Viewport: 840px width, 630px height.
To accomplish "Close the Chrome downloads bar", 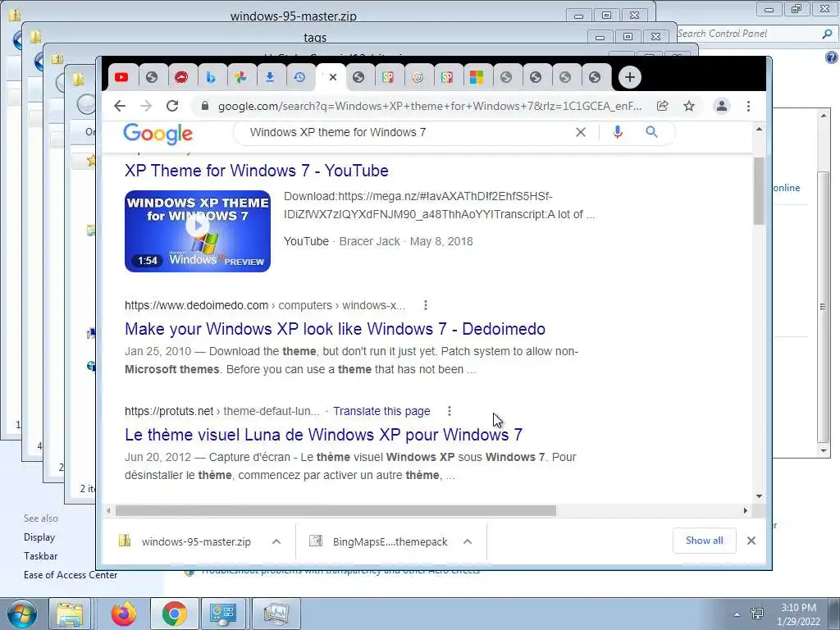I will tap(751, 541).
